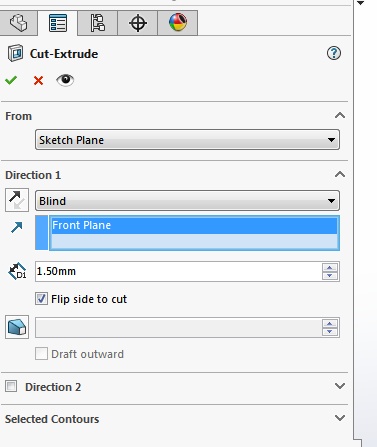Open the From Sketch Plane dropdown

[x=187, y=140]
